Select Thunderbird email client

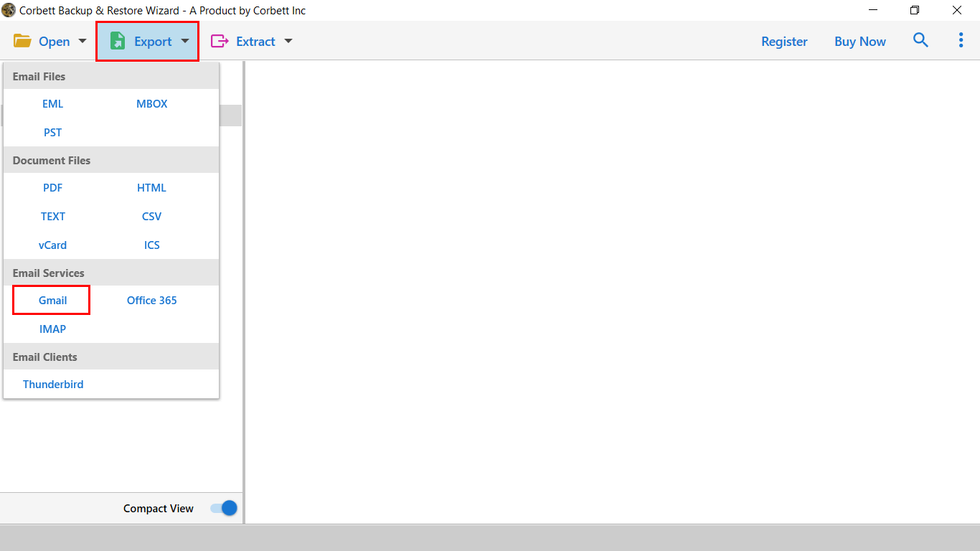pos(53,384)
